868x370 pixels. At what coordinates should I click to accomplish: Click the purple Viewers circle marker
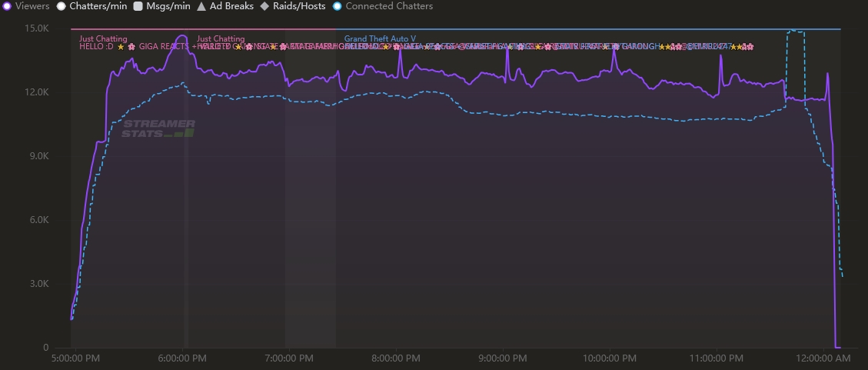7,6
